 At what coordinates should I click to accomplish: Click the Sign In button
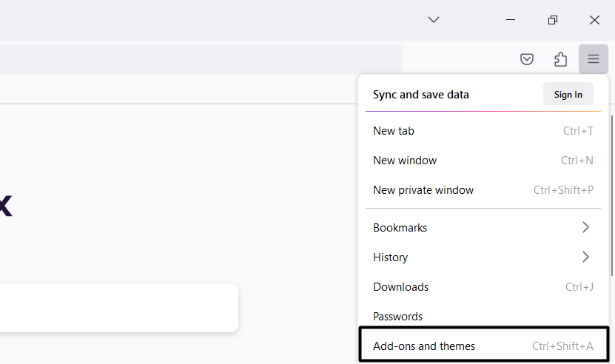568,94
